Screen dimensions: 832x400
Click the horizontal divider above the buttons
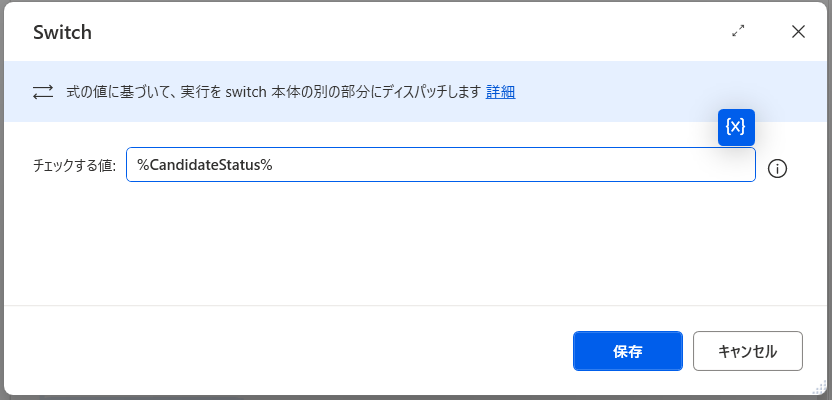[x=400, y=305]
